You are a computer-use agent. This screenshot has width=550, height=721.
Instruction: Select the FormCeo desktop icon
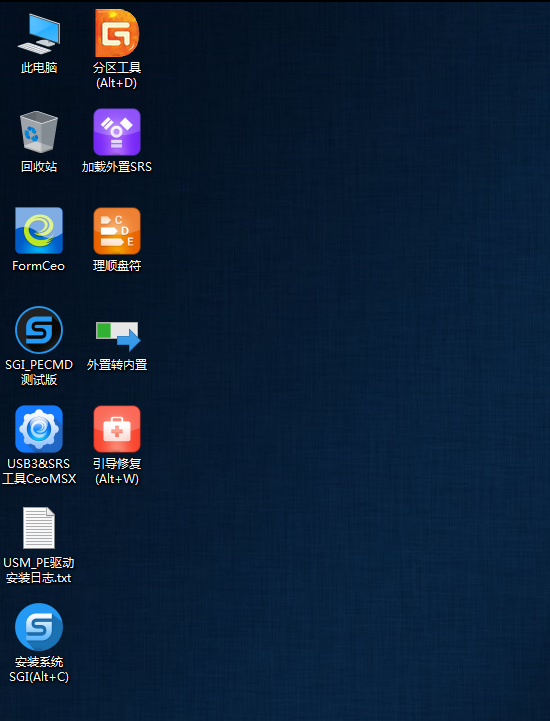click(x=39, y=230)
